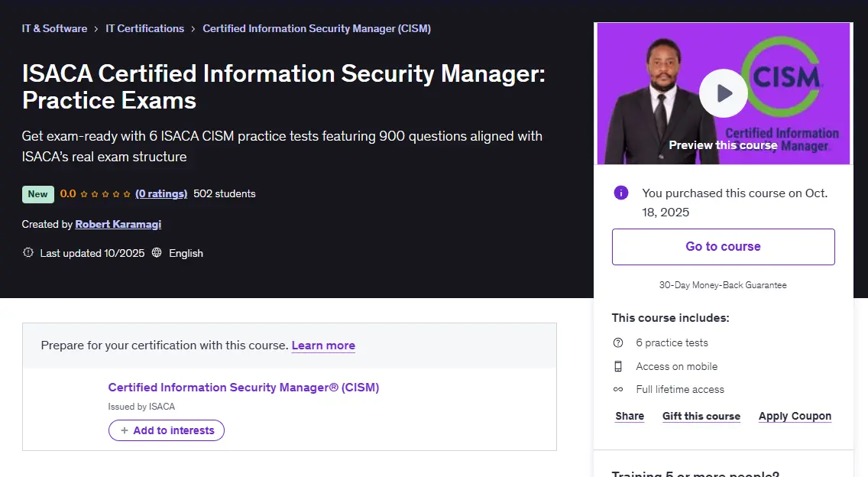Open instructor Robert Karamagi's profile
Screen dimensions: 868x477
click(118, 225)
